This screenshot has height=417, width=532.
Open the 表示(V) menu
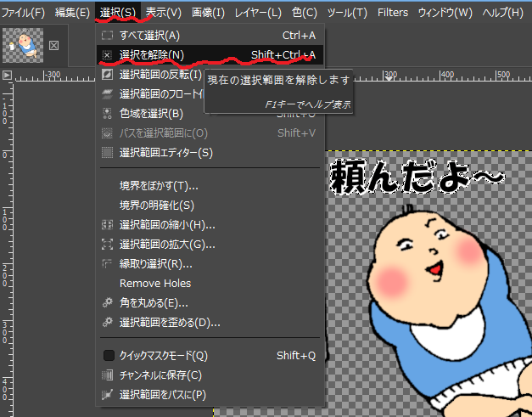point(164,13)
